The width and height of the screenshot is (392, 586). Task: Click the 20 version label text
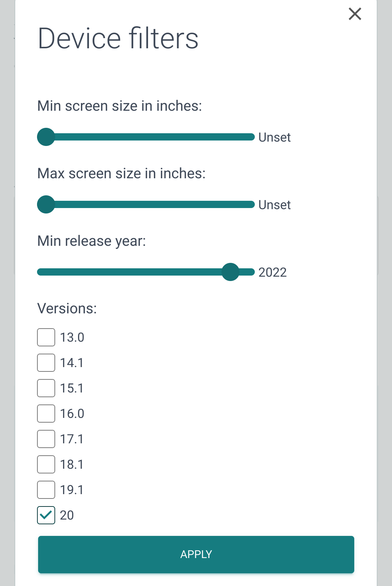[67, 515]
